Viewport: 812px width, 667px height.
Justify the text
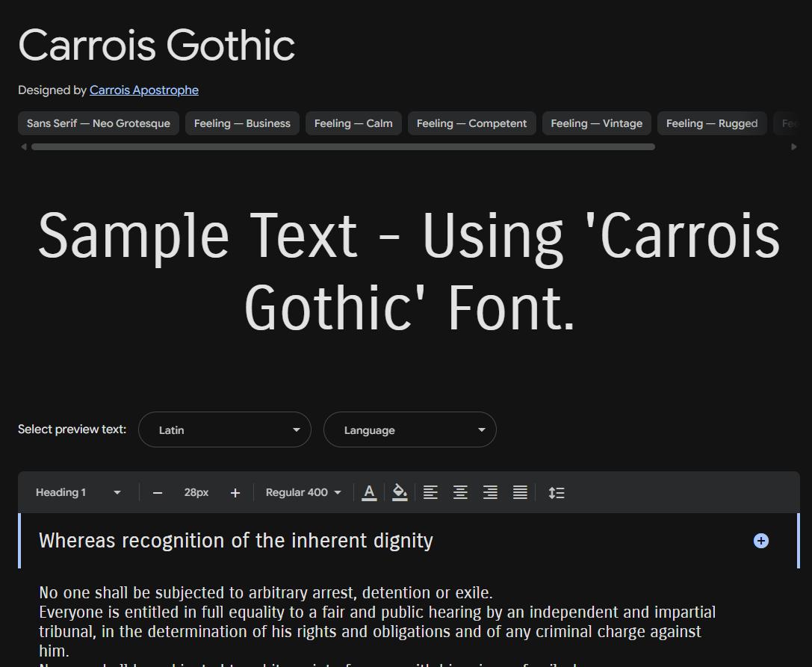click(x=520, y=492)
